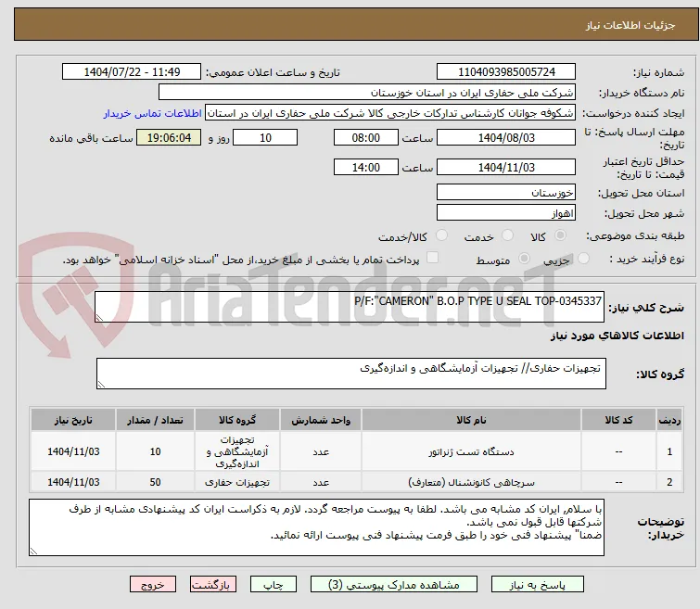Click the شماره نیاز field 1104093985005724

coord(506,72)
